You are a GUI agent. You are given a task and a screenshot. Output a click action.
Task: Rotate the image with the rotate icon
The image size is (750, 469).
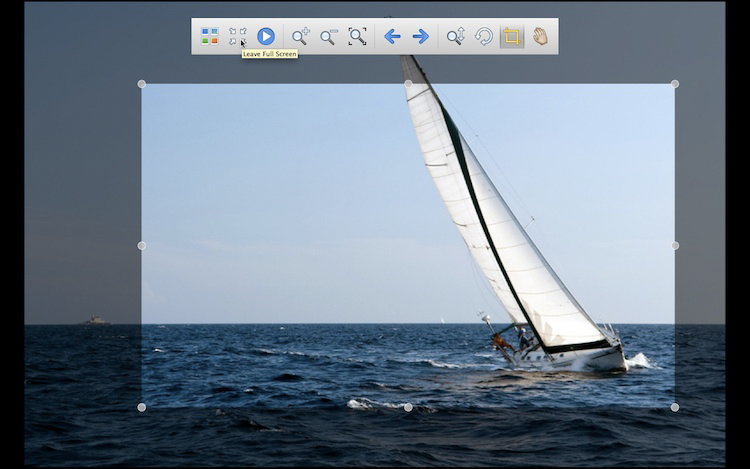click(483, 37)
